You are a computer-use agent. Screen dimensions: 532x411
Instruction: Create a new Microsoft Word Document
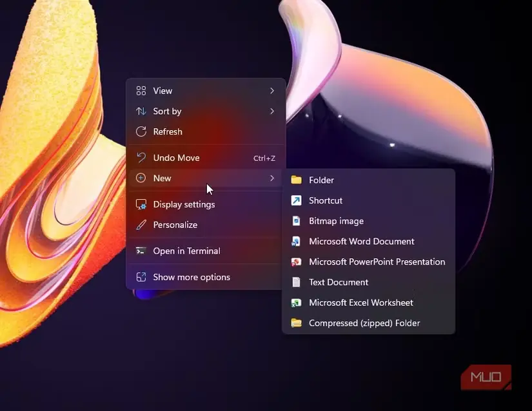click(x=368, y=241)
